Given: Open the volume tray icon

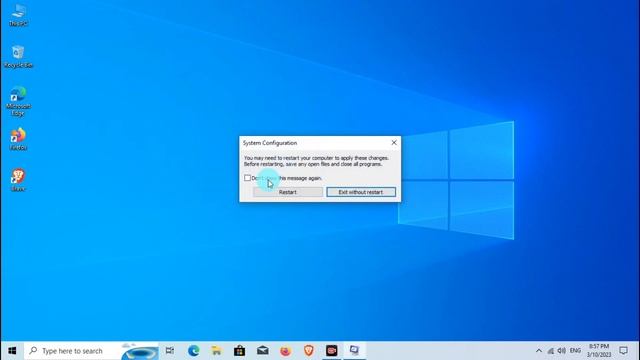Looking at the screenshot, I should pyautogui.click(x=562, y=351).
